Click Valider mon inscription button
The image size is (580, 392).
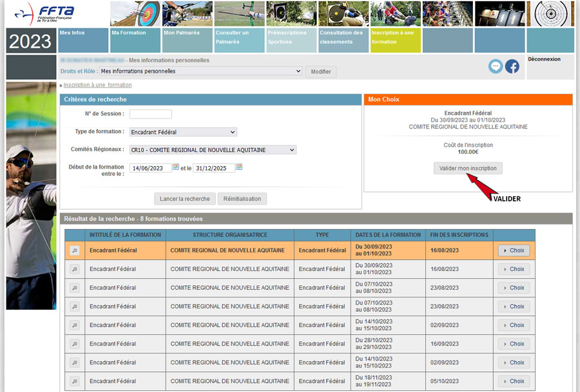click(x=468, y=168)
